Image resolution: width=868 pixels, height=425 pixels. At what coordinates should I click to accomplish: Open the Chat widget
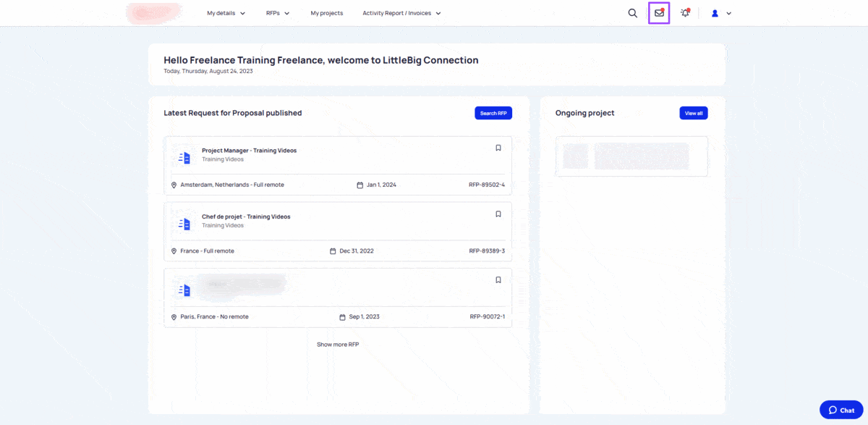(x=841, y=410)
